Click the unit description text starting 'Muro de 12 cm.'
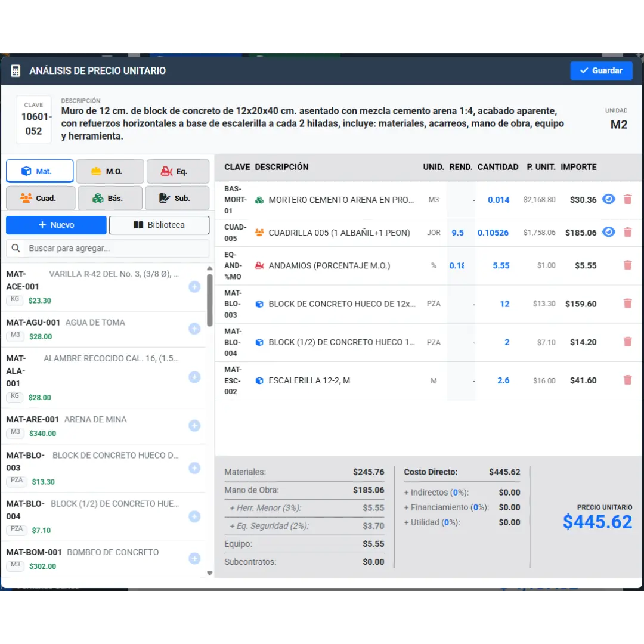 [x=312, y=123]
